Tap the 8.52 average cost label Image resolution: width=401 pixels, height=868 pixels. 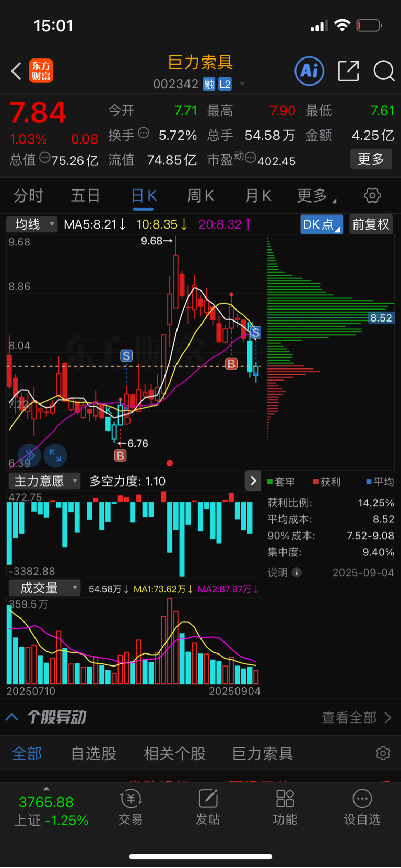381,318
